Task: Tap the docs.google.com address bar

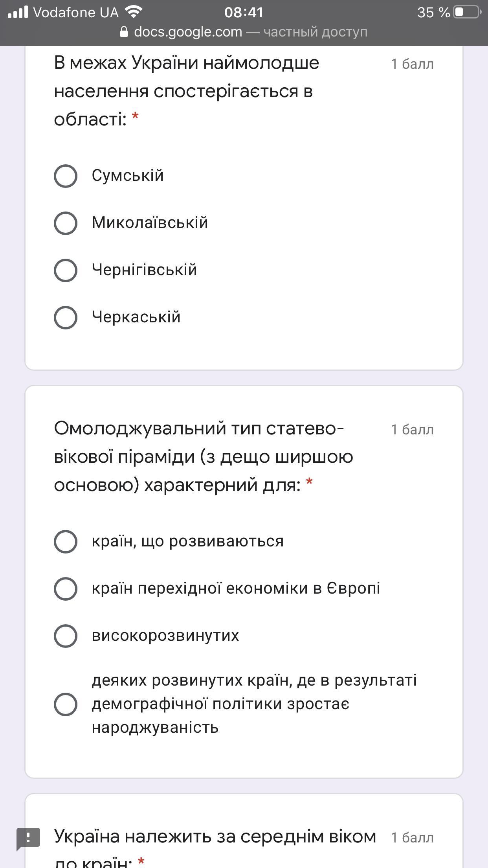Action: [244, 32]
